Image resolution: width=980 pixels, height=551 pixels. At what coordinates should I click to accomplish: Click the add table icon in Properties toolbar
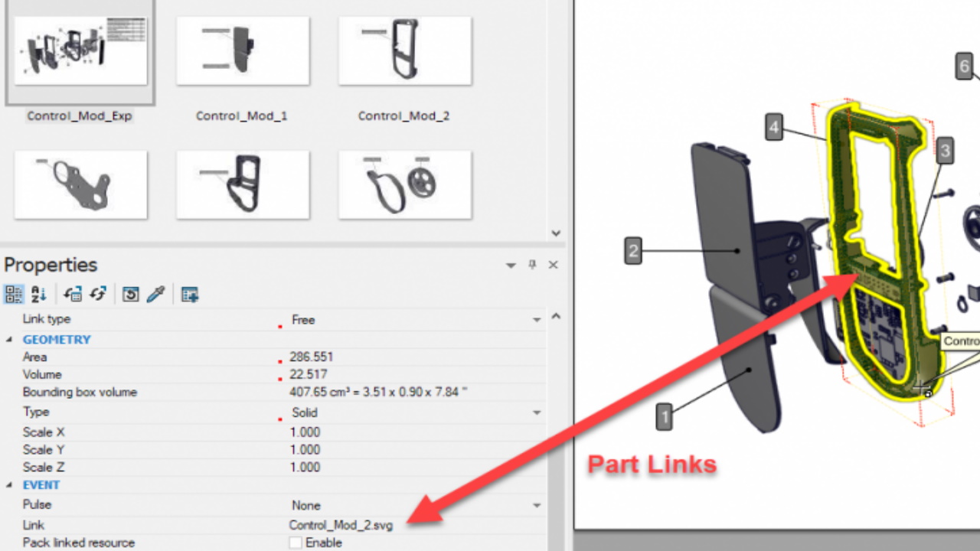point(190,294)
